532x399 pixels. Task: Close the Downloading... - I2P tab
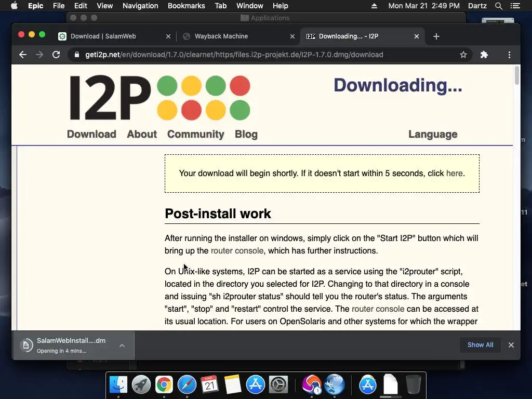coord(417,36)
